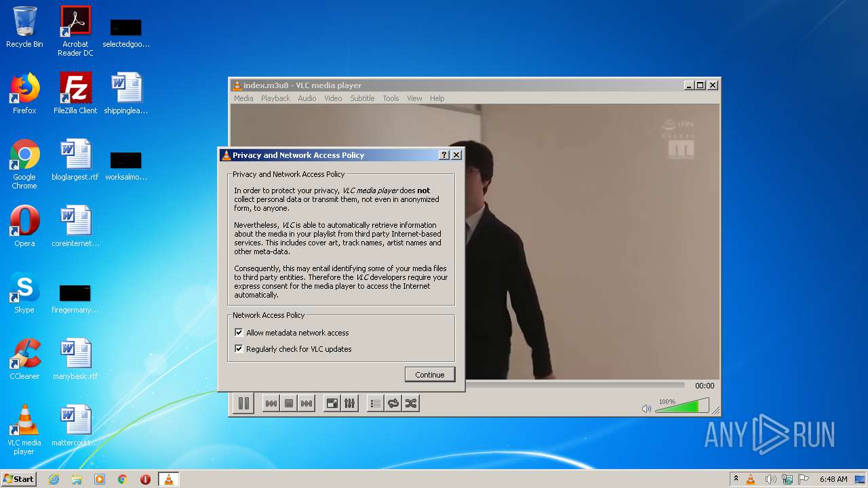Screen dimensions: 868x488
Task: Open the View menu in VLC
Action: (x=414, y=98)
